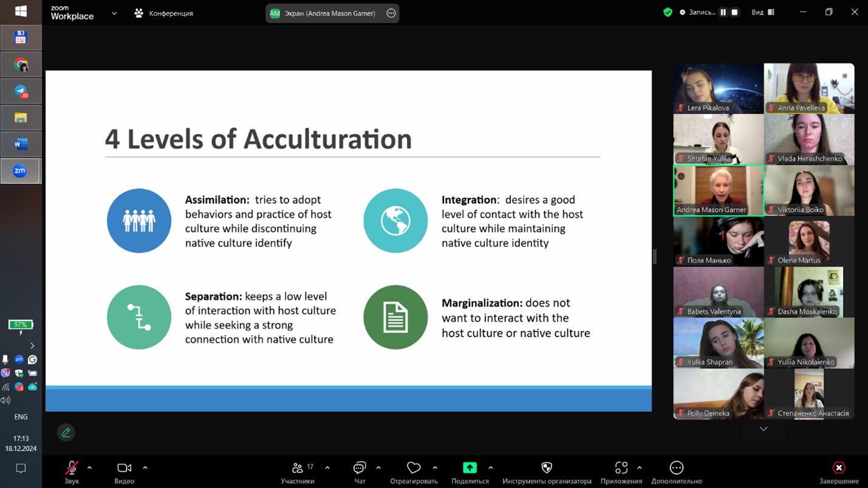Select Степаненко Анастасія video tile
Viewport: 868px width, 488px height.
coord(809,394)
